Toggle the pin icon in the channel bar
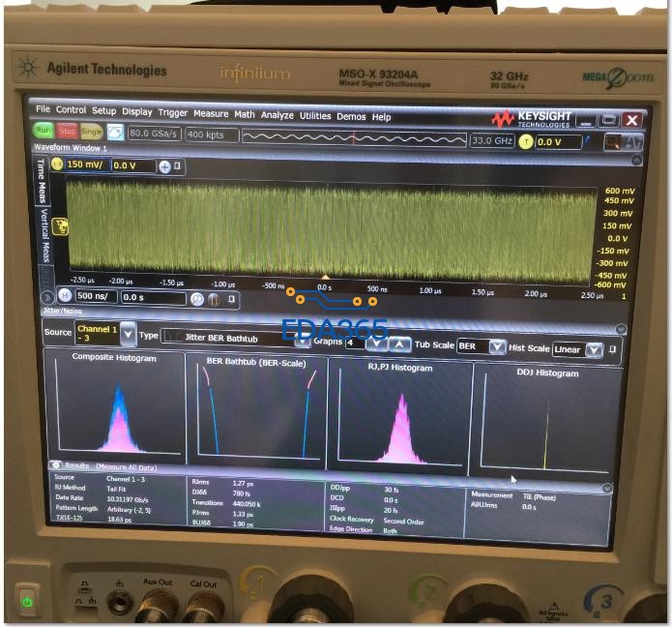 [x=178, y=166]
